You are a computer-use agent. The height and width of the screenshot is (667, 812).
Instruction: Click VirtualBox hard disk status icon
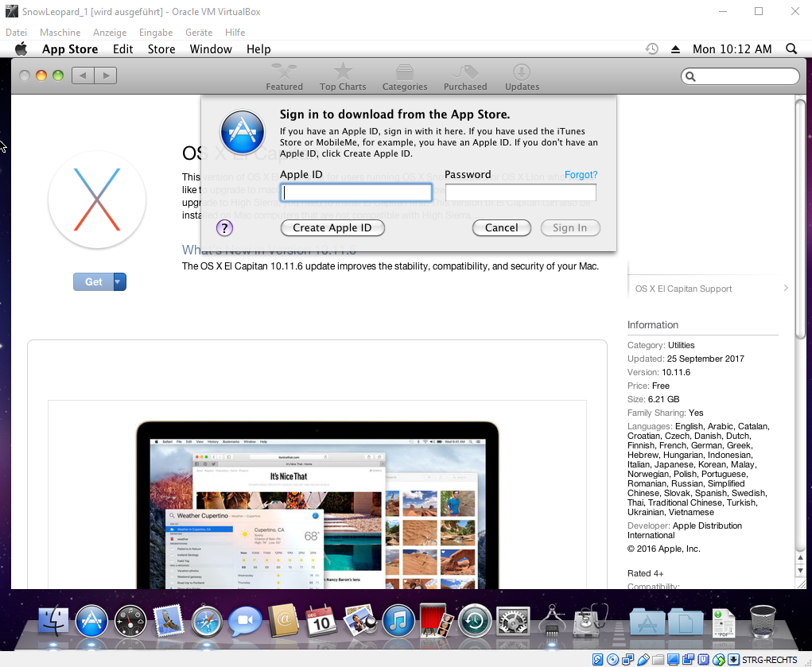[597, 659]
